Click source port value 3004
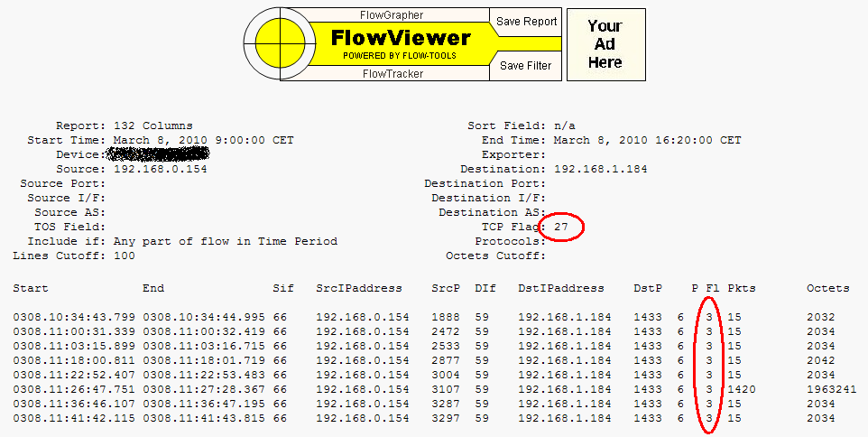Image resolution: width=868 pixels, height=437 pixels. tap(446, 375)
